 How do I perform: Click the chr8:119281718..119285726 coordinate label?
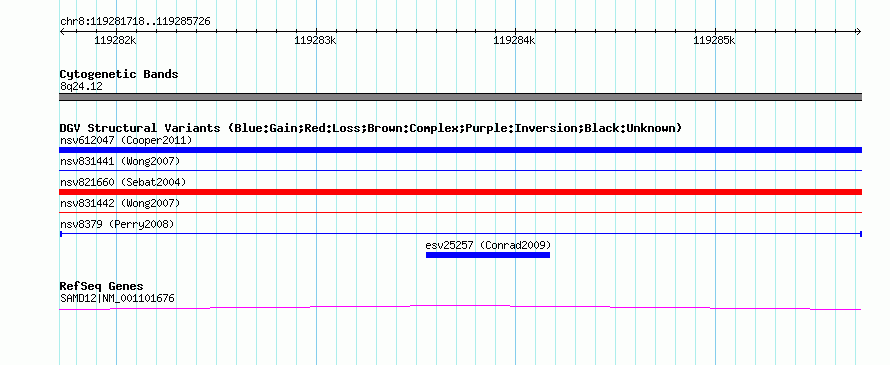[x=135, y=22]
